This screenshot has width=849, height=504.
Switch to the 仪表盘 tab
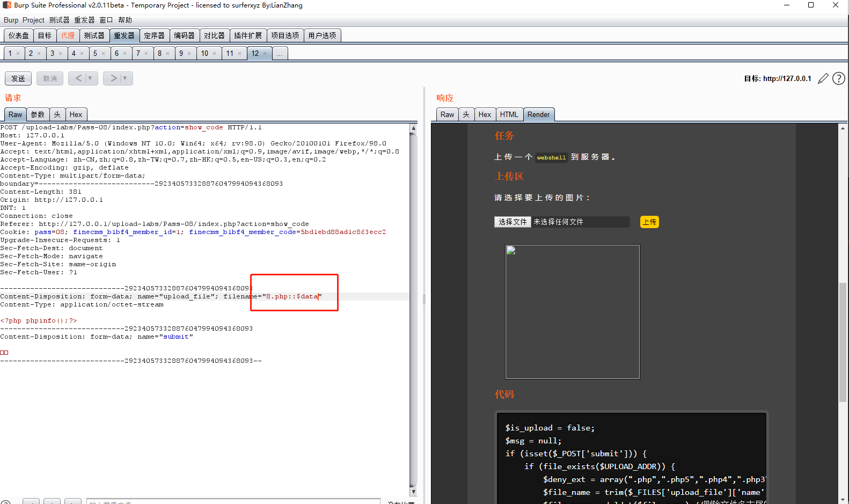[19, 35]
